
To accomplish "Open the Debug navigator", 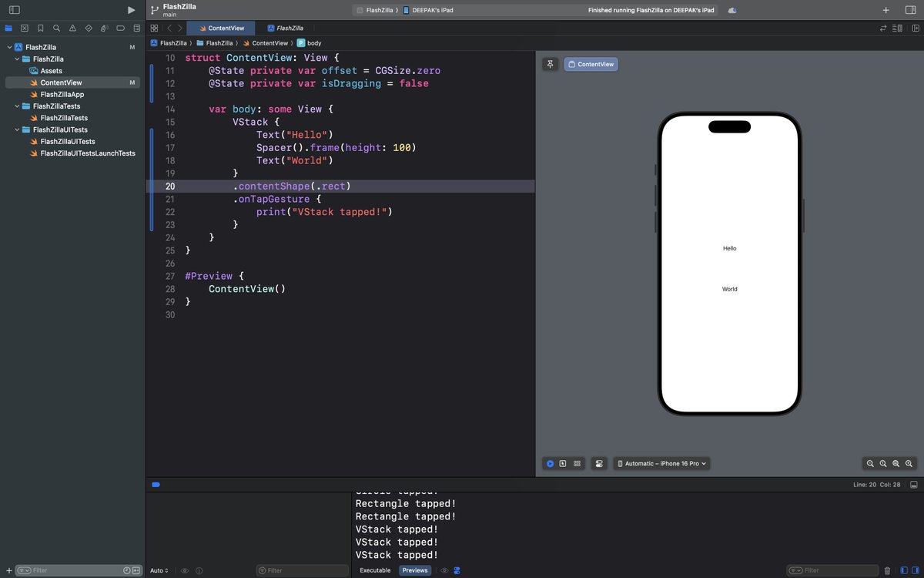I will point(104,28).
